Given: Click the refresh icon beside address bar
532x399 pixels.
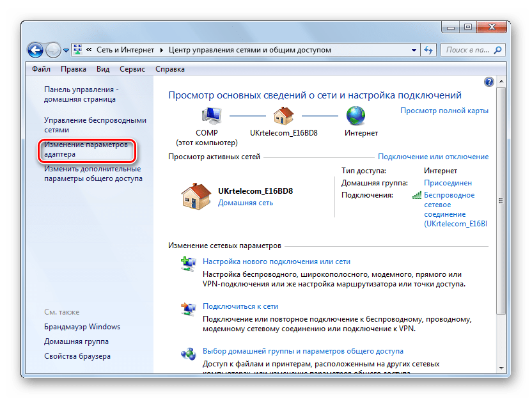Looking at the screenshot, I should [x=428, y=50].
